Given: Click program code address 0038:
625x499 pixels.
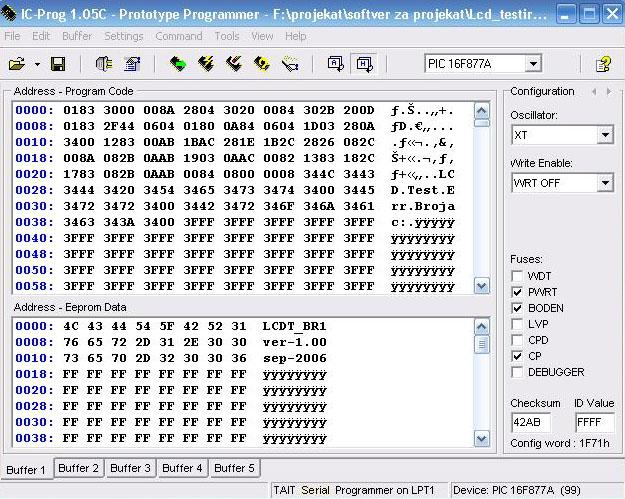Looking at the screenshot, I should tap(34, 222).
